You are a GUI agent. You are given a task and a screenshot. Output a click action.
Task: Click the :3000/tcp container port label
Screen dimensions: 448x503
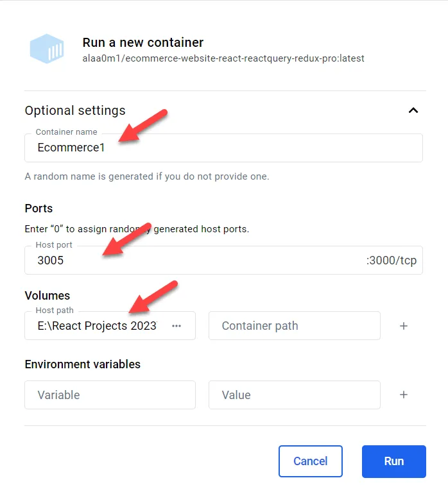[x=392, y=260]
